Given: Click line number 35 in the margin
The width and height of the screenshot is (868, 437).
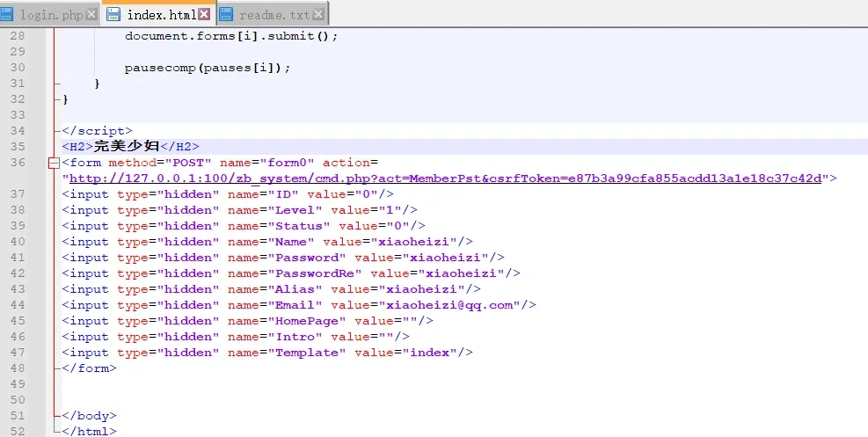Looking at the screenshot, I should click(x=18, y=147).
